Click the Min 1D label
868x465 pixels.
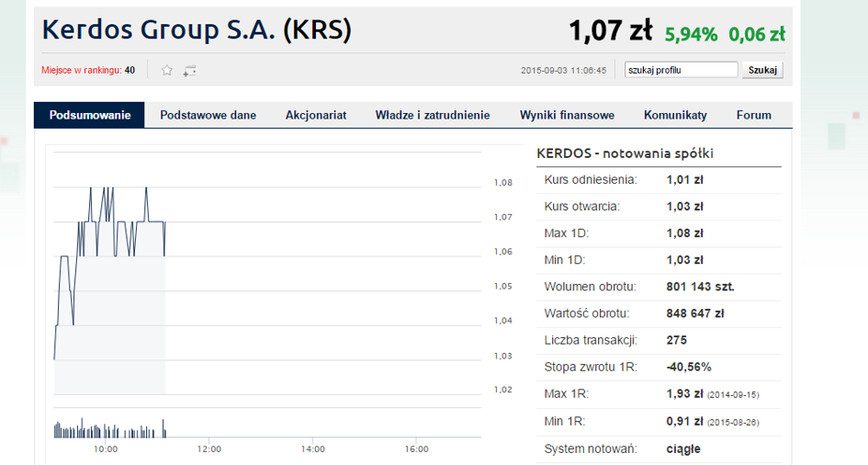(565, 260)
